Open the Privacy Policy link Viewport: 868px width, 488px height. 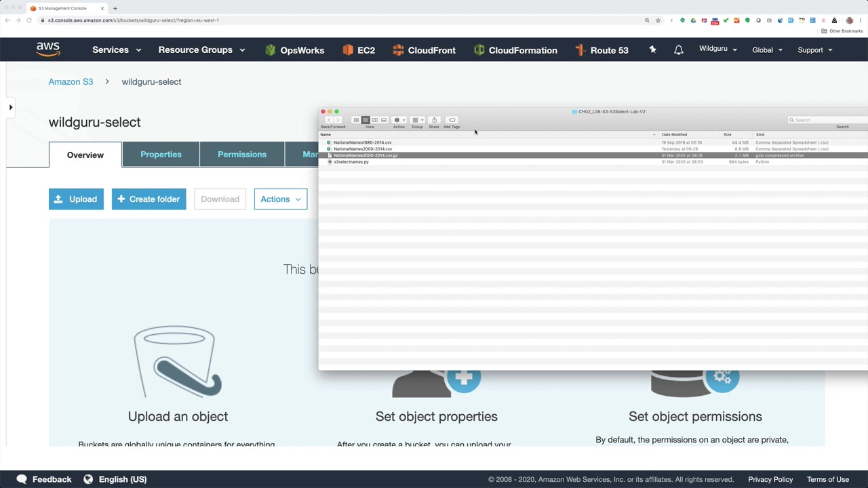(770, 479)
